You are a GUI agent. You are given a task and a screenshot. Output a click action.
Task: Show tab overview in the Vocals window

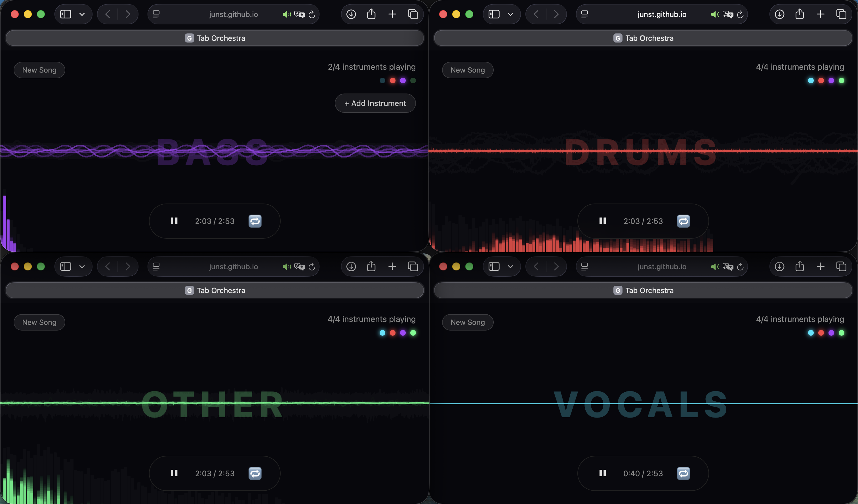coord(841,267)
